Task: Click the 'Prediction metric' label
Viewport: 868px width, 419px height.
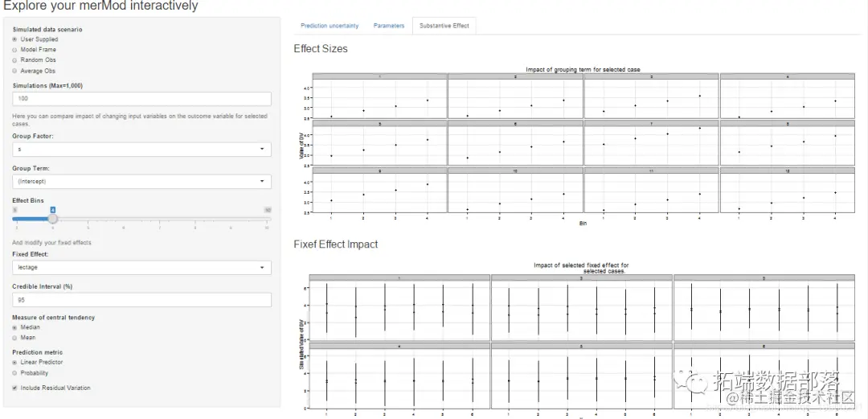Action: [38, 352]
